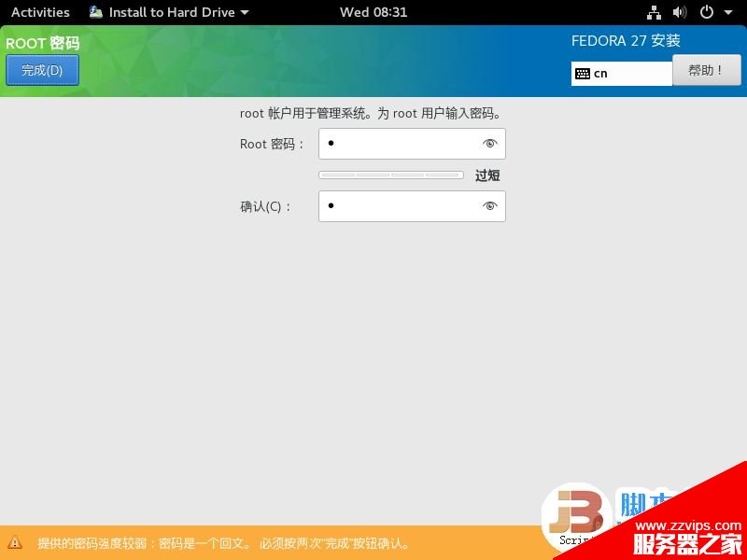Click the weak password warning message
The width and height of the screenshot is (747, 560).
coord(223,543)
